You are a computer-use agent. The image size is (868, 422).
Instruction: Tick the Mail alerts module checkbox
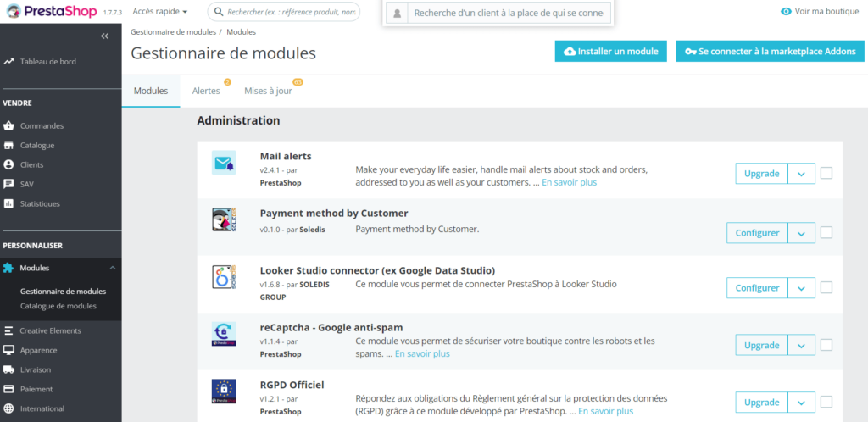pos(826,173)
